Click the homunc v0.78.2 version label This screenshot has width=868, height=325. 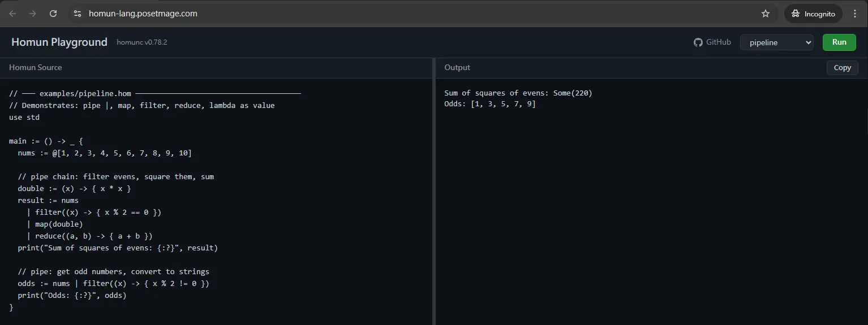click(142, 43)
